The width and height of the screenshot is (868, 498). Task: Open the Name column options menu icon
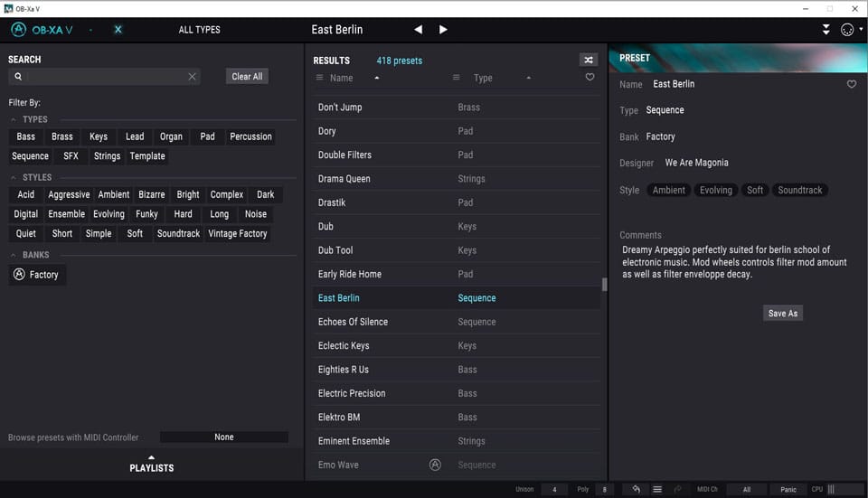tap(319, 78)
